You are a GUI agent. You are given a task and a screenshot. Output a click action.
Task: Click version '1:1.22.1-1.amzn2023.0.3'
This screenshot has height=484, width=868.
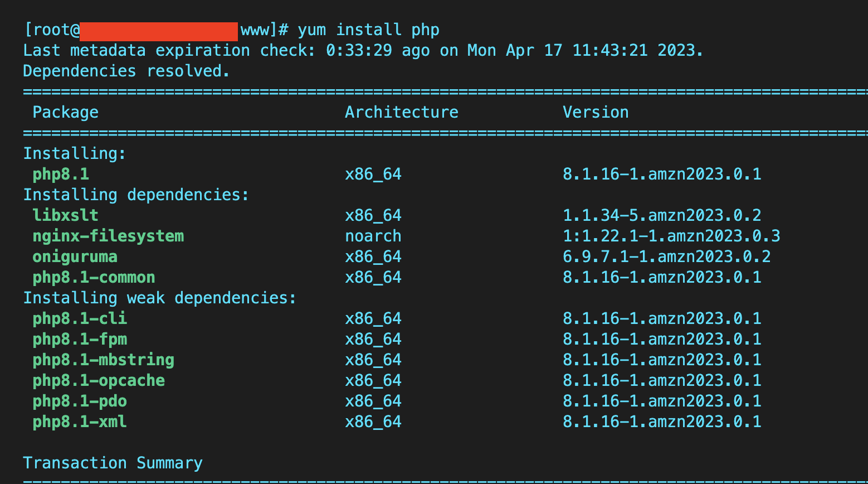click(671, 236)
